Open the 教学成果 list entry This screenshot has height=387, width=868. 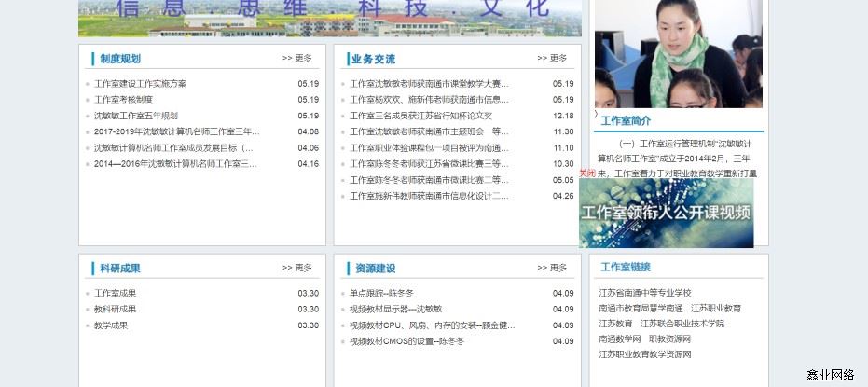click(111, 325)
